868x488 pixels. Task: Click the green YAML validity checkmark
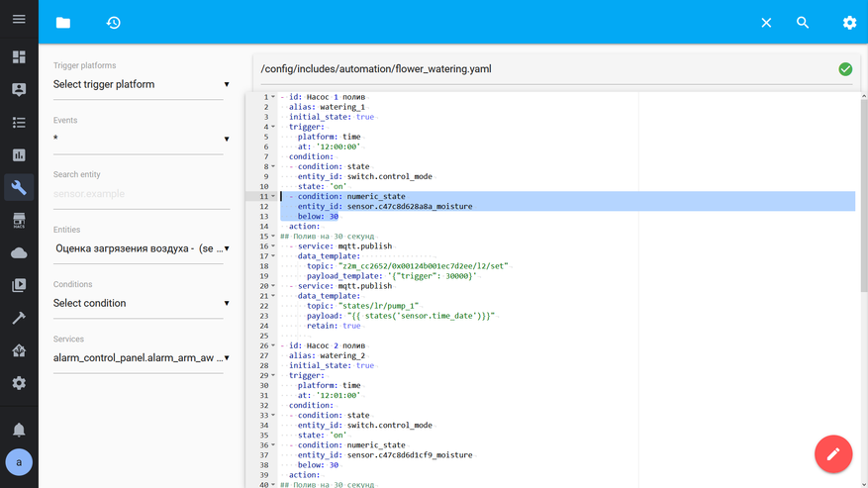click(845, 69)
